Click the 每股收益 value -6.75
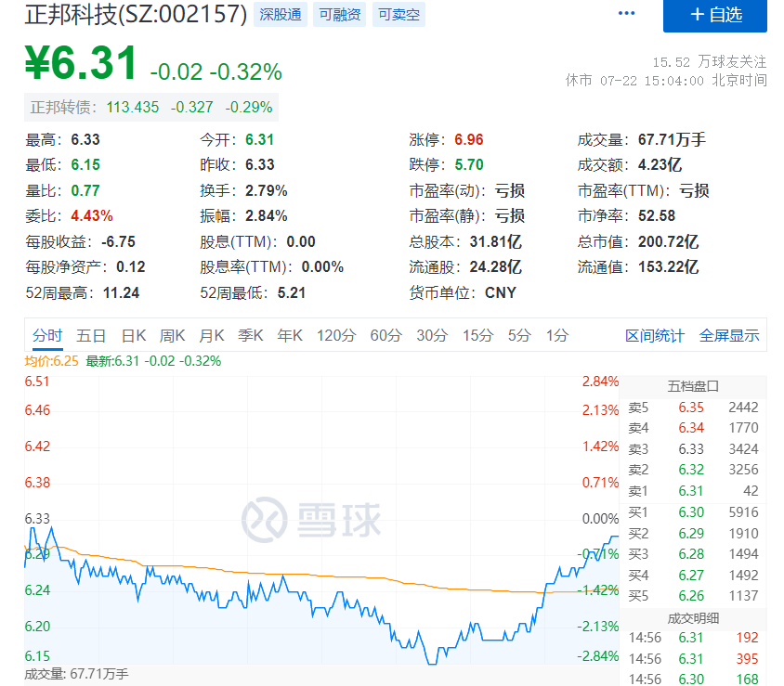This screenshot has height=686, width=784. point(119,242)
